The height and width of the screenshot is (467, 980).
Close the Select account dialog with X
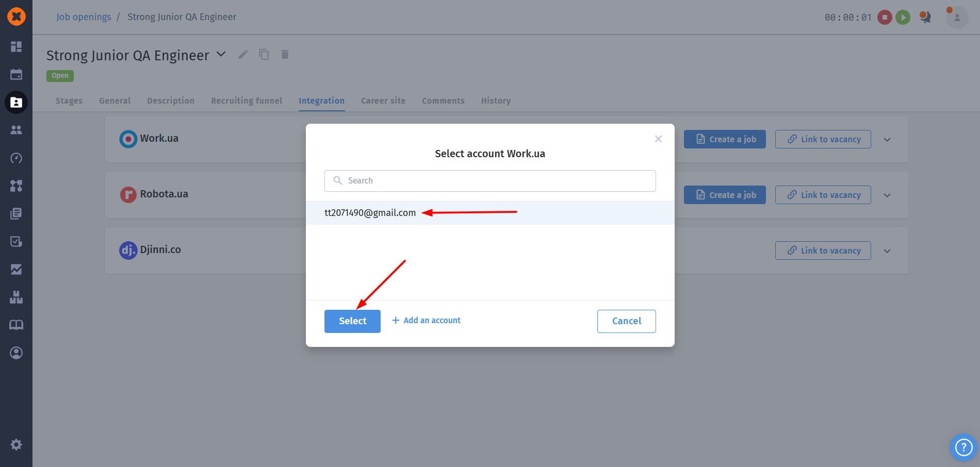click(x=658, y=139)
